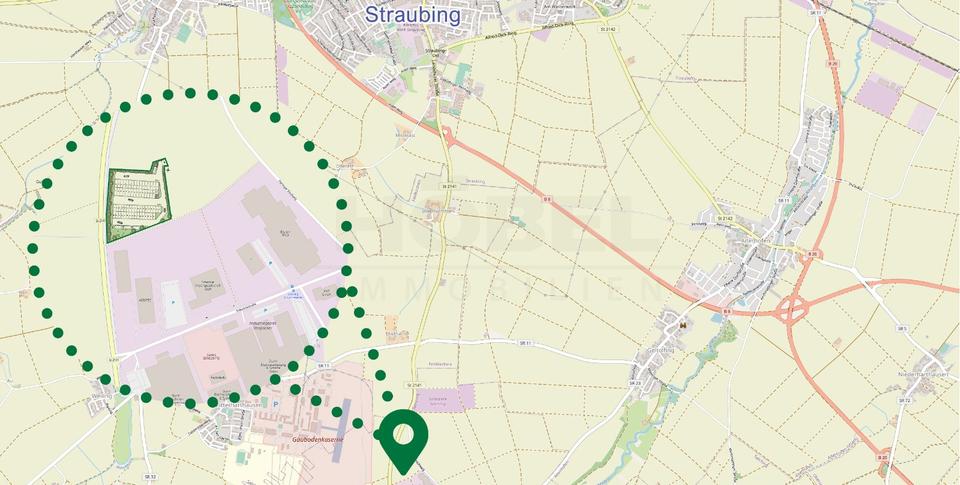Click the Geltolfing village label
Image resolution: width=960 pixels, height=485 pixels.
(659, 352)
